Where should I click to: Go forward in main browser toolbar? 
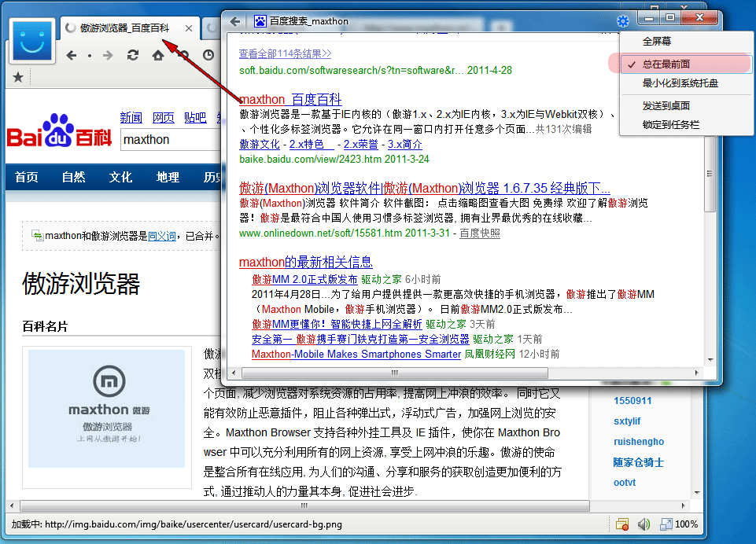click(x=108, y=55)
